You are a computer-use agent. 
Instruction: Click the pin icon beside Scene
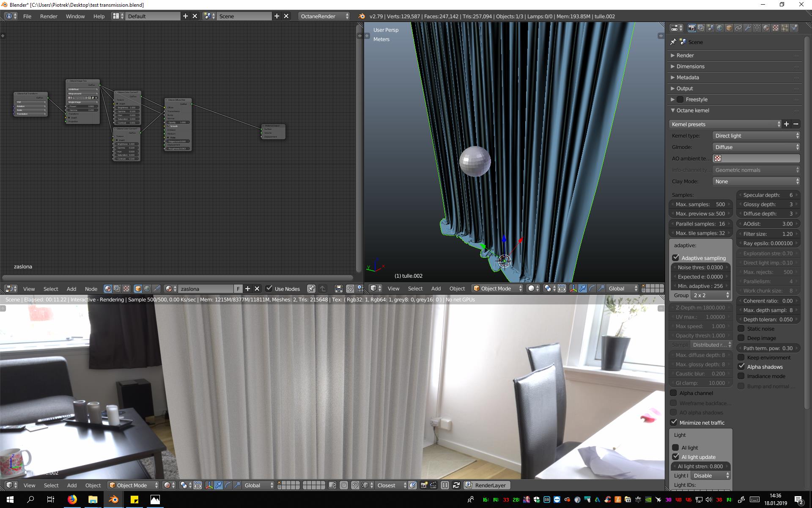coord(673,42)
